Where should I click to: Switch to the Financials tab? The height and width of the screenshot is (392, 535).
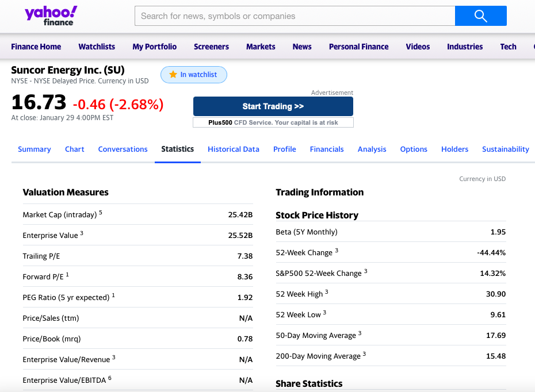coord(327,149)
